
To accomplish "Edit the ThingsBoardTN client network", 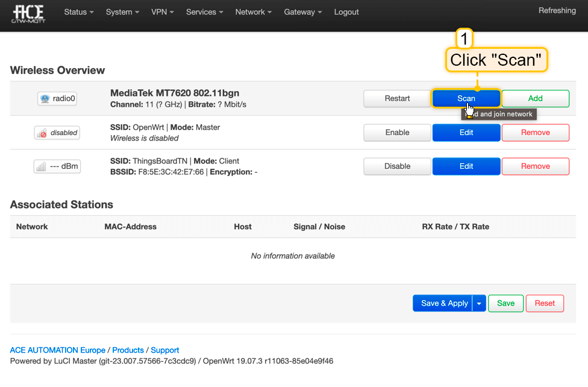I will [x=466, y=166].
